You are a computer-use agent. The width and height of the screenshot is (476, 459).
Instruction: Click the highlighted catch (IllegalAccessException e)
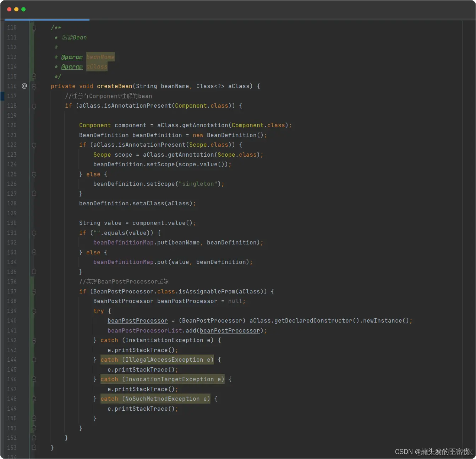pyautogui.click(x=157, y=360)
